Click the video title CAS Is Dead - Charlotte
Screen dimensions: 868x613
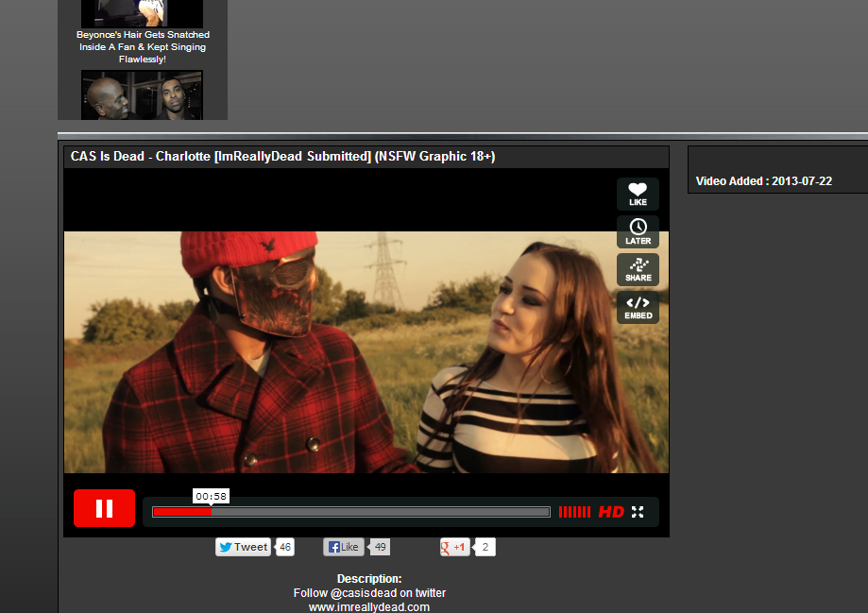282,156
